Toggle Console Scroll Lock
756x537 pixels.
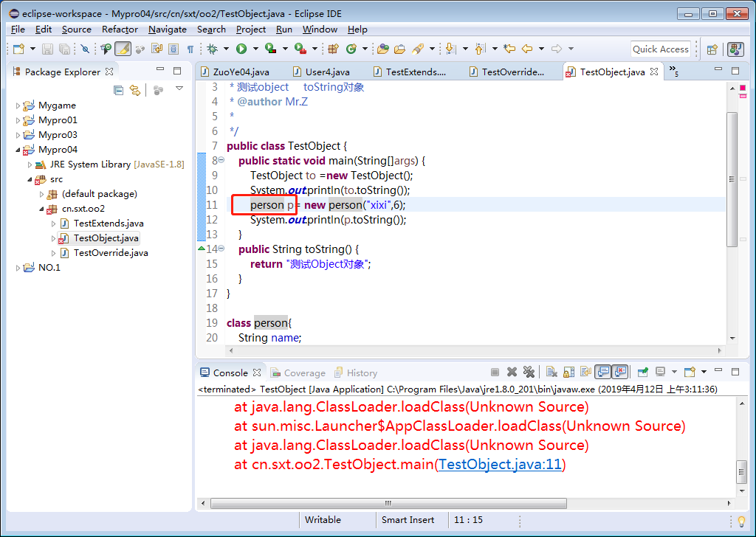click(569, 373)
